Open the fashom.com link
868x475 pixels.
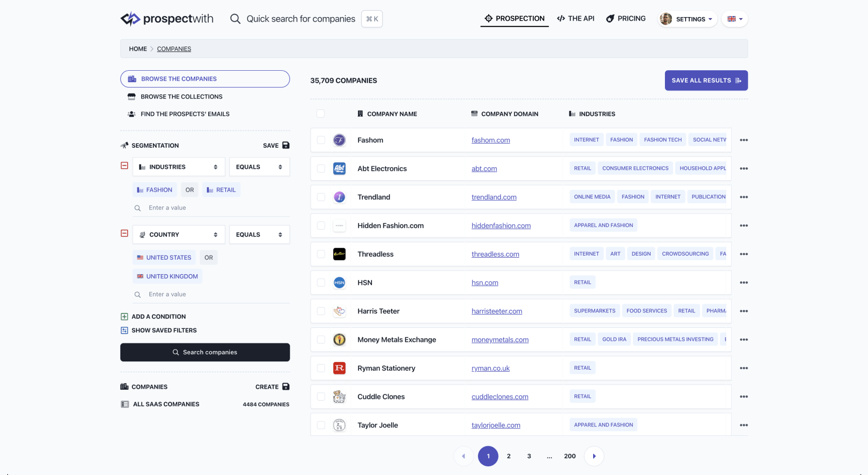pyautogui.click(x=491, y=140)
